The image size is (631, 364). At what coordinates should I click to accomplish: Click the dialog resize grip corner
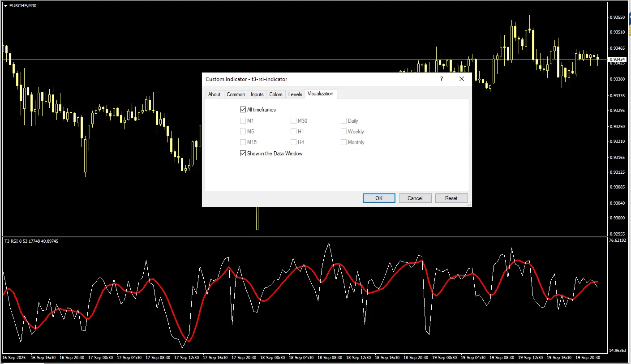tap(469, 205)
